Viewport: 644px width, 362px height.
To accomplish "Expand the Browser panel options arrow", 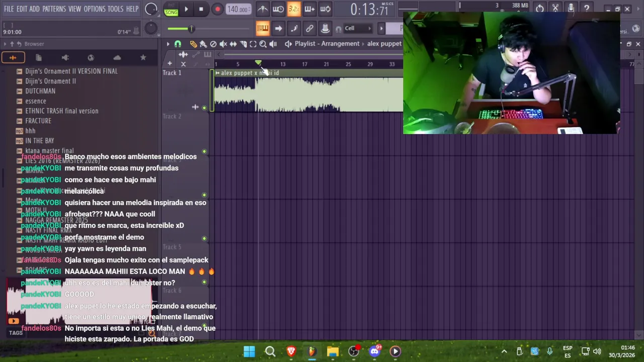I will [5, 44].
